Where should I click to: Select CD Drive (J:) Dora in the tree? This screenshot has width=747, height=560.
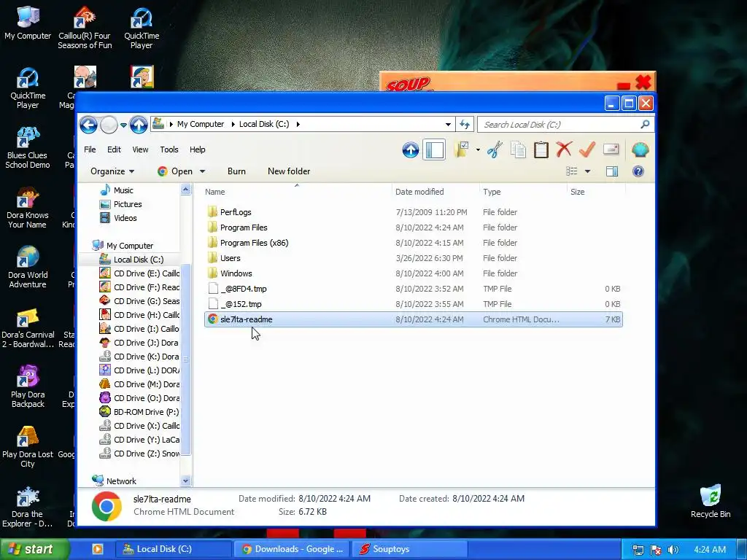[139, 343]
